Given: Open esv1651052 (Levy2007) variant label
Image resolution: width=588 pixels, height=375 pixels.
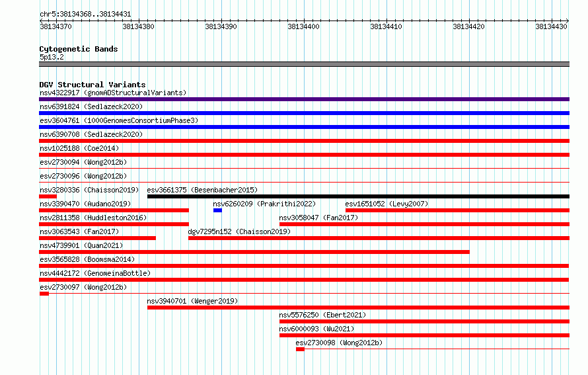Looking at the screenshot, I should (386, 204).
